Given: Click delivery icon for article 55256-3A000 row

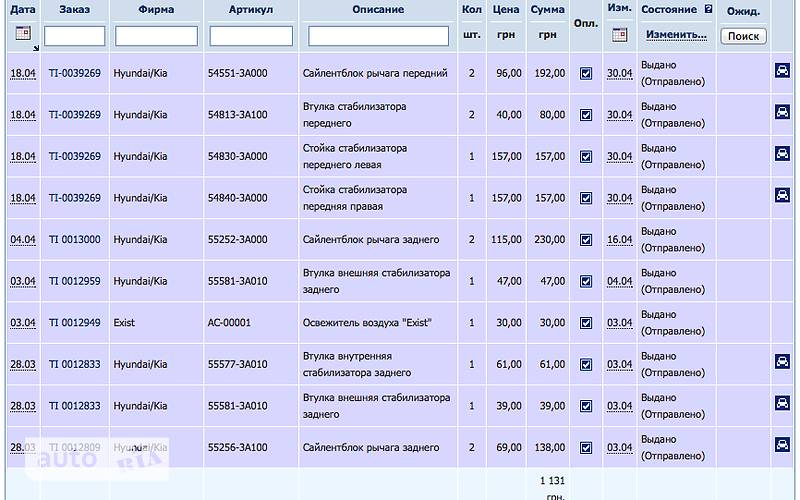Looking at the screenshot, I should (x=782, y=445).
